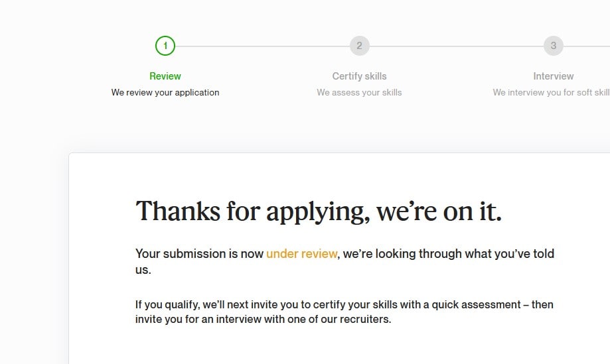Click the 'If you qualify' paragraph

pyautogui.click(x=344, y=312)
